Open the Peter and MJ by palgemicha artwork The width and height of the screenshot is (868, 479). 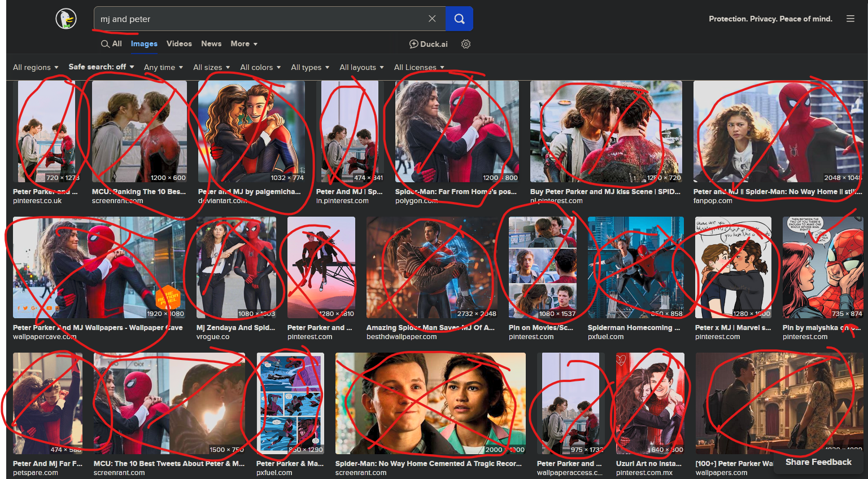tap(251, 131)
